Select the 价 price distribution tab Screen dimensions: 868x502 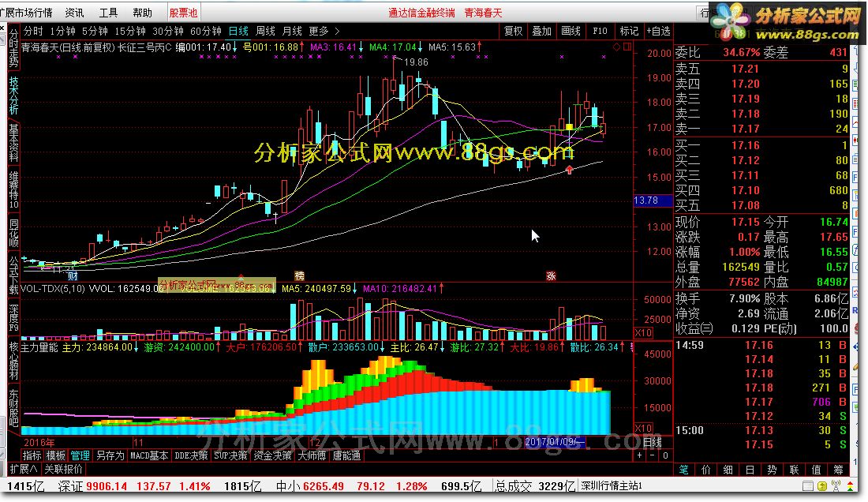click(x=705, y=470)
